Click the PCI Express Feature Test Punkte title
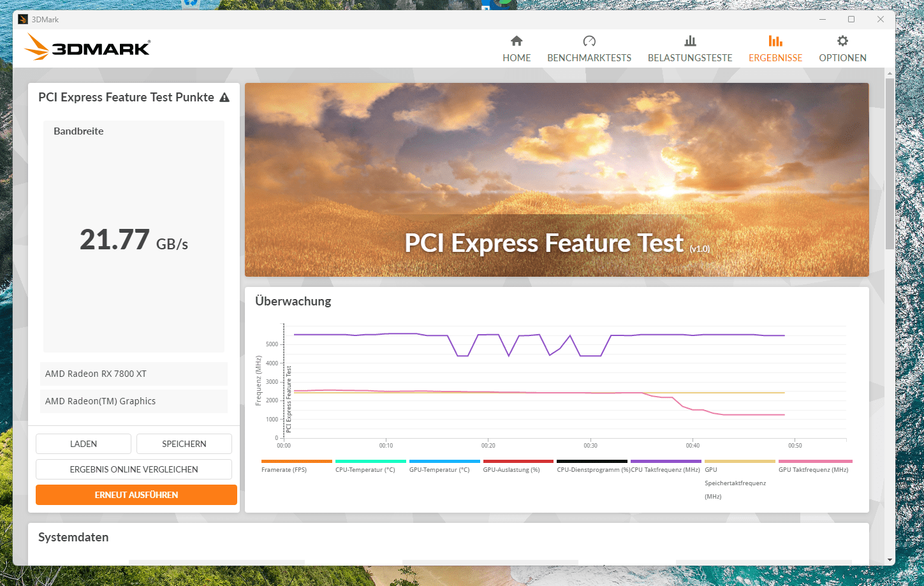Screen dimensions: 924x586 pos(126,97)
